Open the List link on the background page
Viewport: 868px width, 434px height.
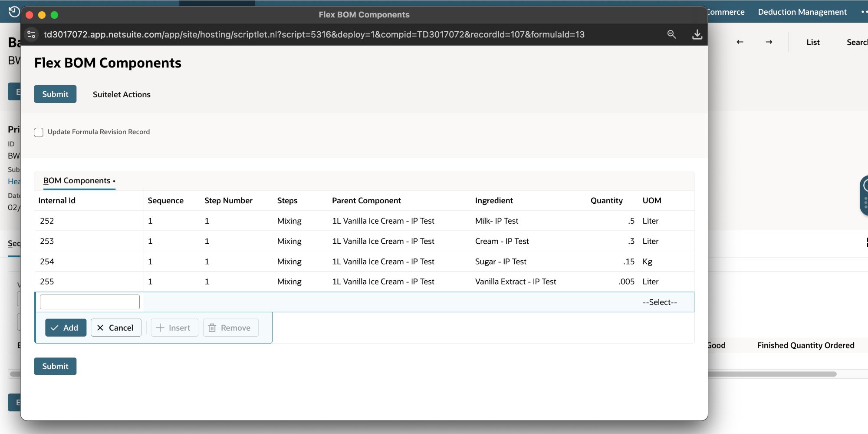[813, 42]
